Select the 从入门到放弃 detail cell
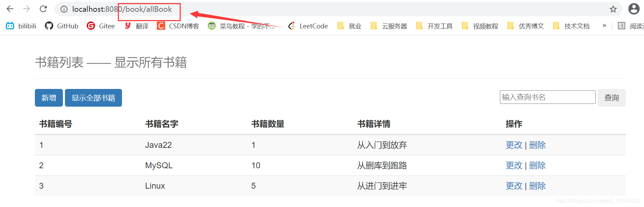The height and width of the screenshot is (207, 644). 382,145
